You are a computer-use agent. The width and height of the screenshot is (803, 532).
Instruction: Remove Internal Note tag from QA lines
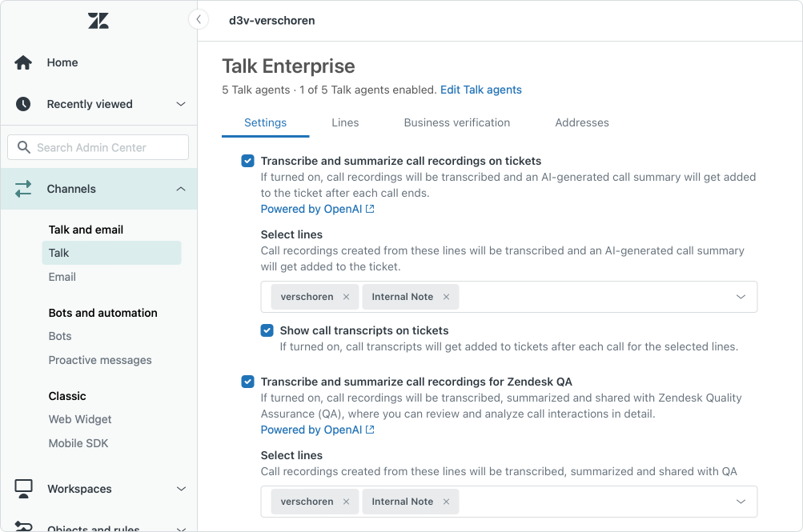coord(446,502)
